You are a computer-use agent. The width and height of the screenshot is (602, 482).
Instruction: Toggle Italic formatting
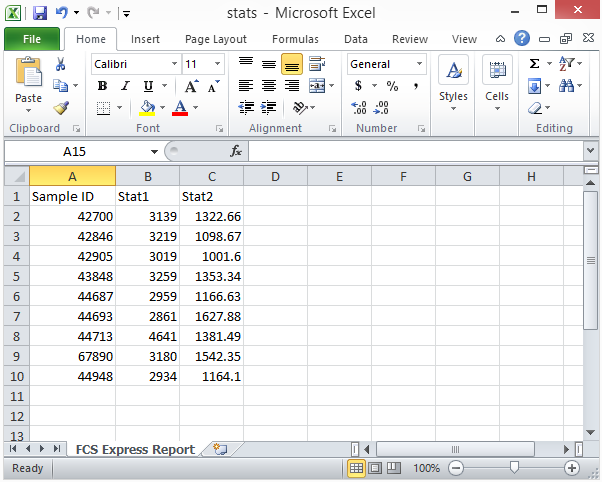(x=125, y=86)
